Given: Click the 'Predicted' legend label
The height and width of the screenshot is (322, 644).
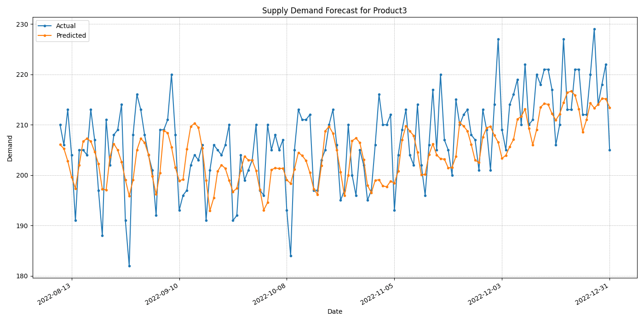Looking at the screenshot, I should [71, 35].
